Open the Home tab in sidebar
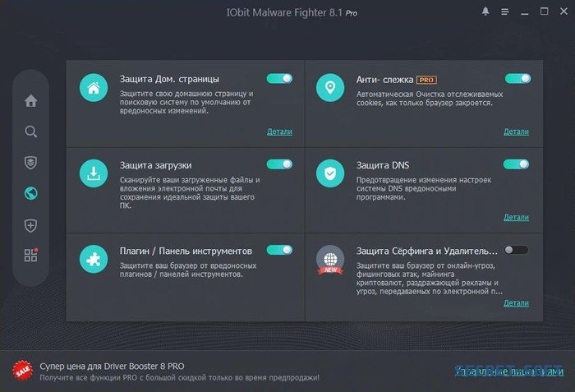575x392 pixels. 30,101
